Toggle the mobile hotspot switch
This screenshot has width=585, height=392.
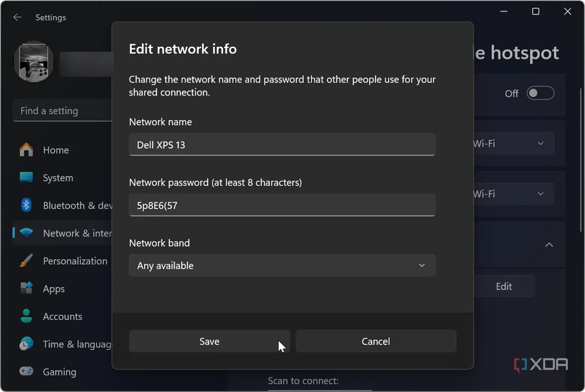(540, 94)
